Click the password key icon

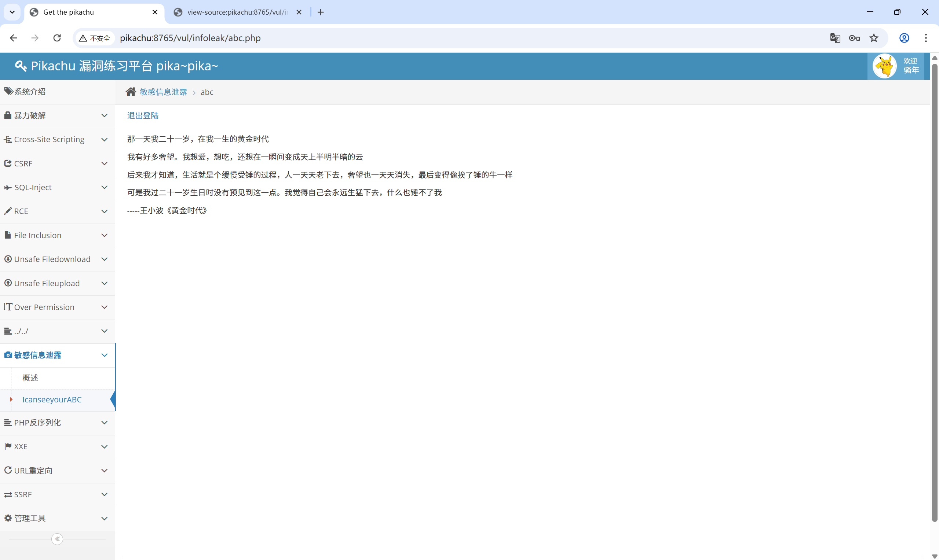pyautogui.click(x=854, y=38)
